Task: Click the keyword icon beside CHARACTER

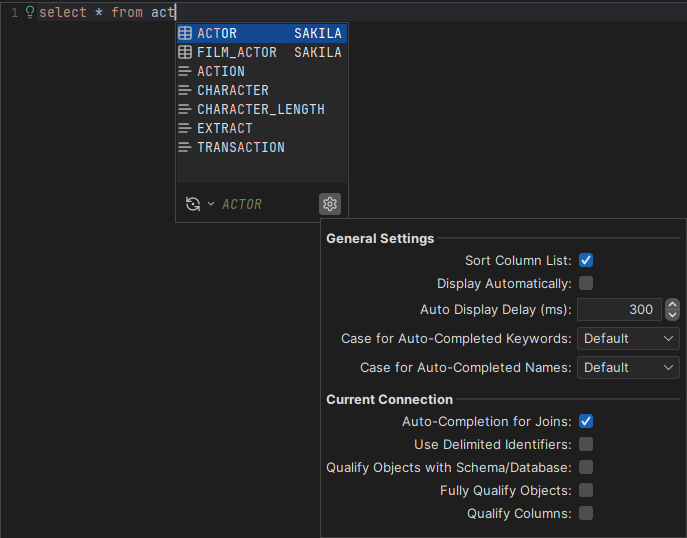Action: [x=185, y=90]
